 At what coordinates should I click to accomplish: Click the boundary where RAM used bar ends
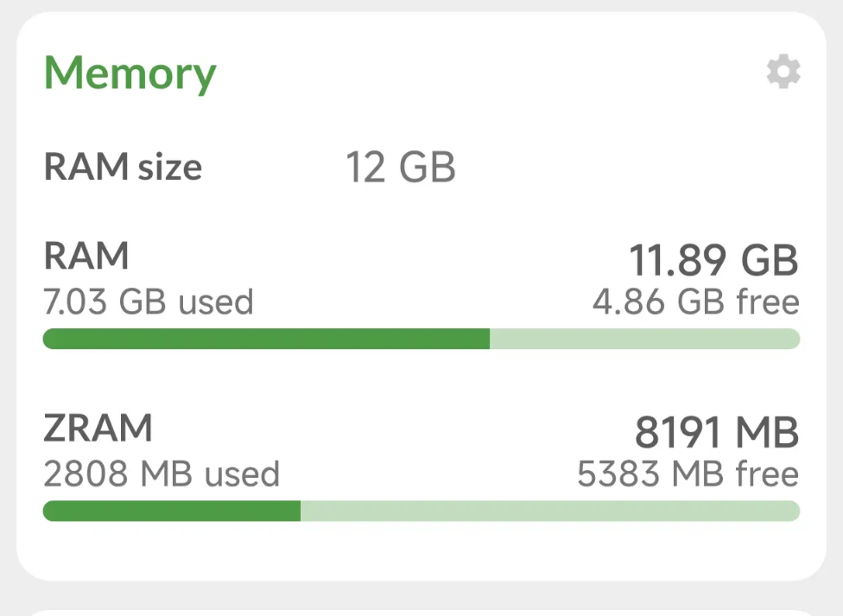click(x=490, y=339)
